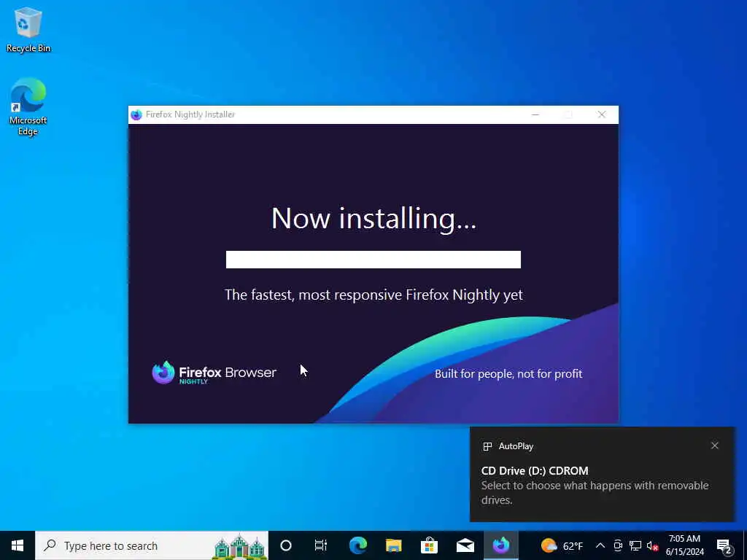The width and height of the screenshot is (747, 560).
Task: Open network status tray icon
Action: 635,545
